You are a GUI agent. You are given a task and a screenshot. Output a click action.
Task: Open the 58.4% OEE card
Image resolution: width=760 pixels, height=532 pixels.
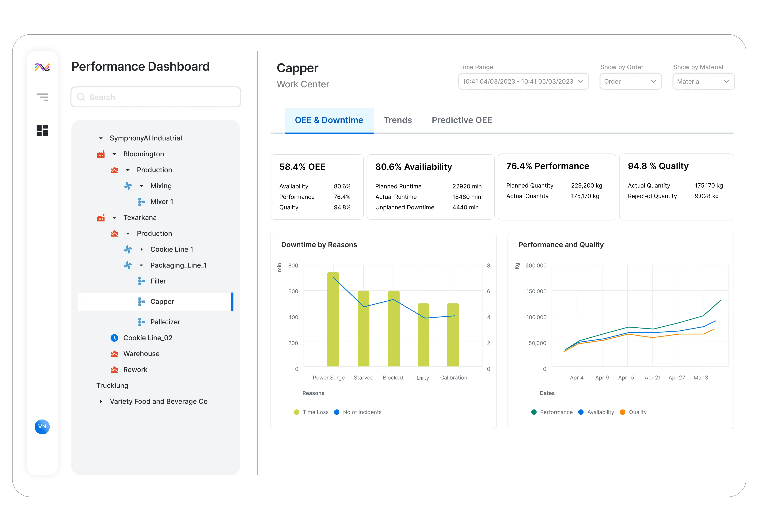(x=317, y=187)
